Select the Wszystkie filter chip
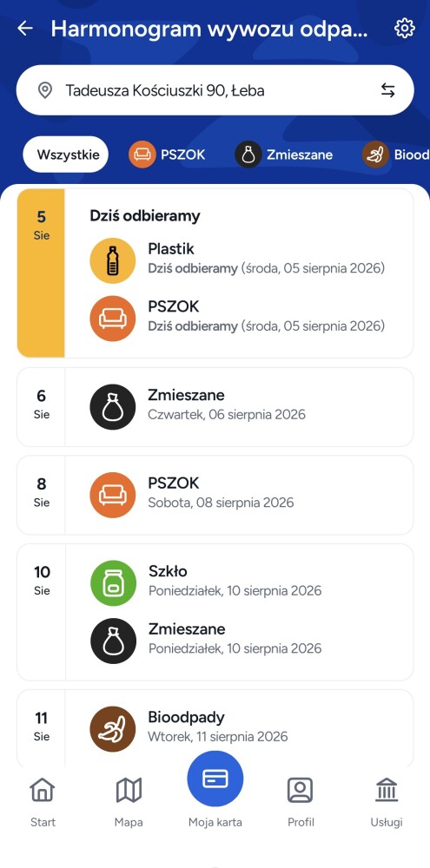Screen dimensions: 430x868 pos(65,155)
